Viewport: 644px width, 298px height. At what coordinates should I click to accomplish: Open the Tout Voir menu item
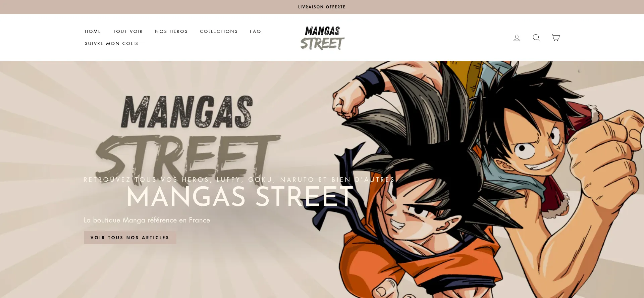pos(128,31)
